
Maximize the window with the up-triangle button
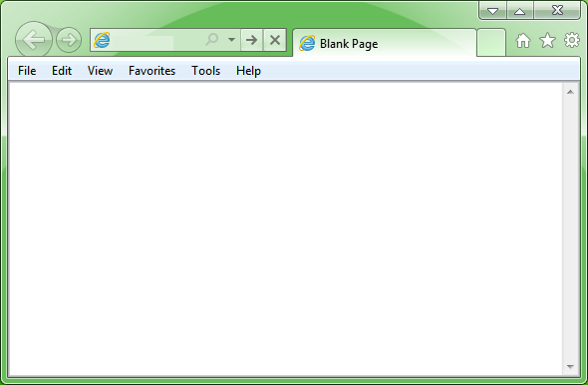point(520,11)
